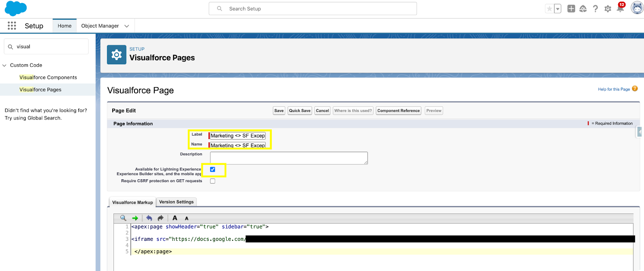
Task: Click the Label text field
Action: click(238, 135)
